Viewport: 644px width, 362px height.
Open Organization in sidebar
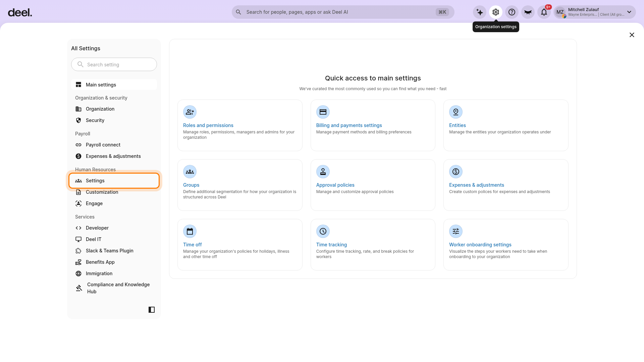pyautogui.click(x=114, y=109)
